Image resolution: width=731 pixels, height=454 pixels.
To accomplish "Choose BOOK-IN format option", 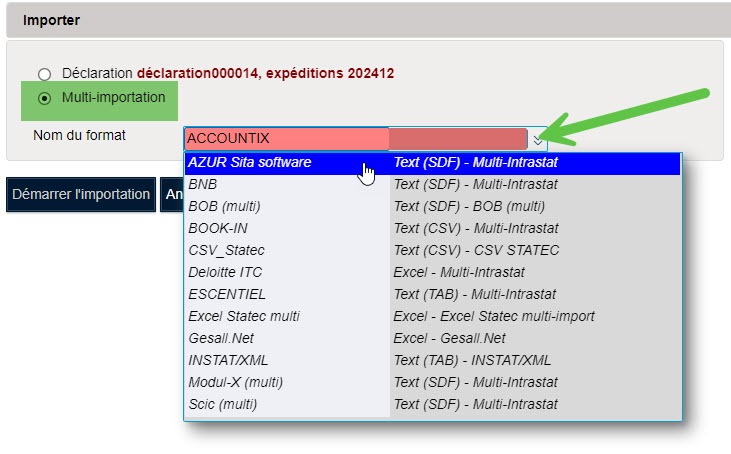I will [x=432, y=228].
